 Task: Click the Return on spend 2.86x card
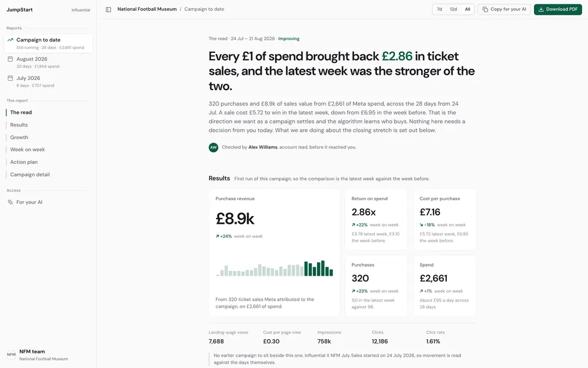376,219
